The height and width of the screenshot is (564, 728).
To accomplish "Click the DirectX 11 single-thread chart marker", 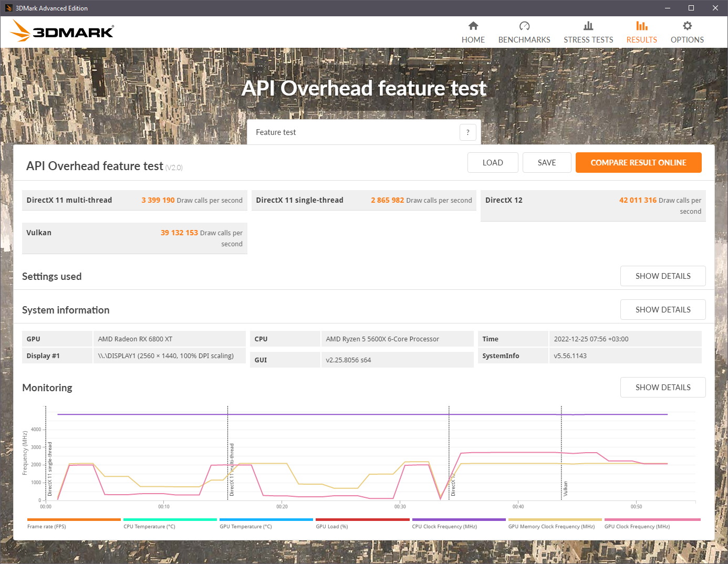I will (x=50, y=469).
